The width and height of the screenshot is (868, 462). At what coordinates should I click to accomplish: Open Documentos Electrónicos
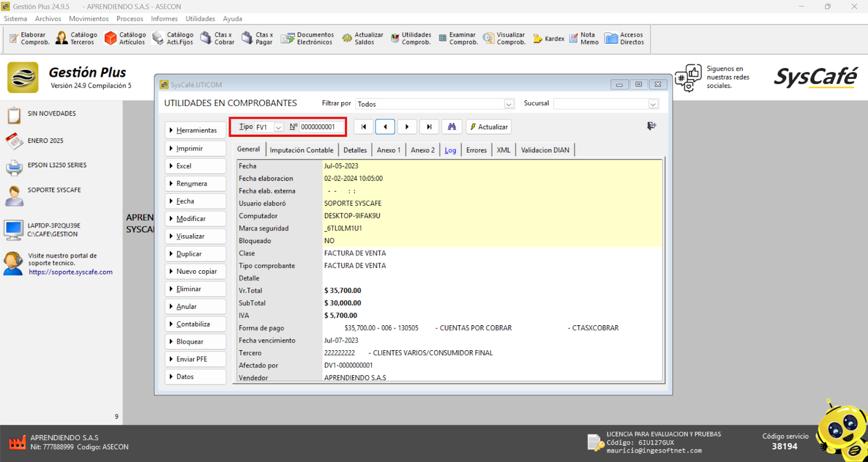308,39
